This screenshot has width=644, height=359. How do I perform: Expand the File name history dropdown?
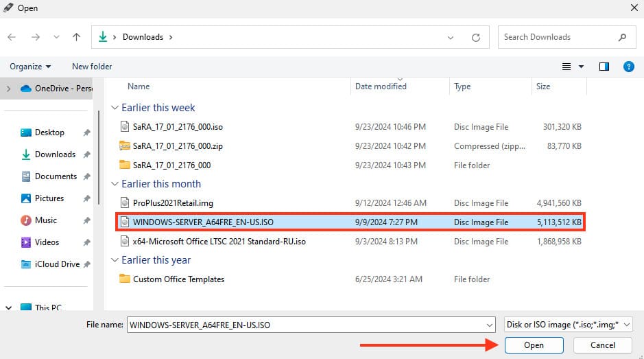coord(489,325)
